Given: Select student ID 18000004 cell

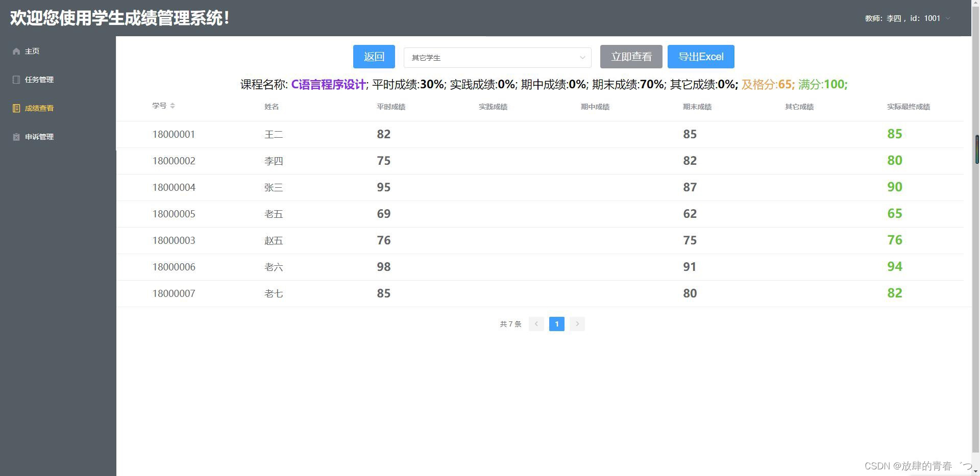Looking at the screenshot, I should 174,187.
